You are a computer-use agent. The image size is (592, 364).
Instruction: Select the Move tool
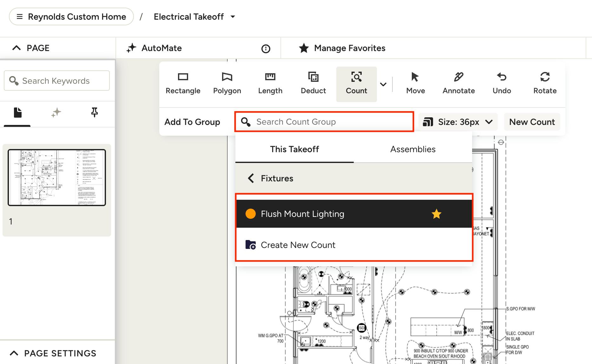415,83
